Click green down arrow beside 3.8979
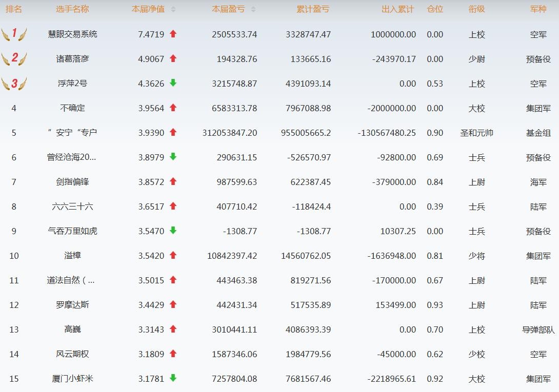 tap(173, 157)
